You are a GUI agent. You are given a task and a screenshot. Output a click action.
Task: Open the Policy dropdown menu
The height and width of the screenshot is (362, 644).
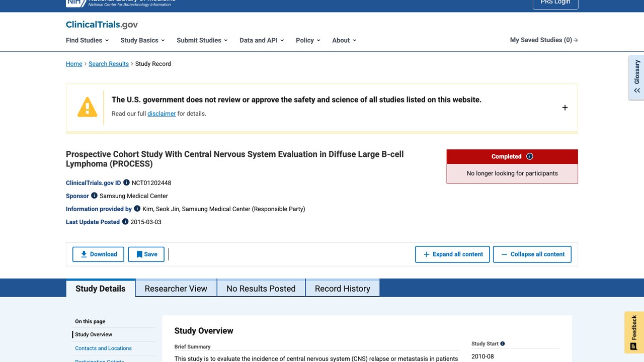(308, 40)
